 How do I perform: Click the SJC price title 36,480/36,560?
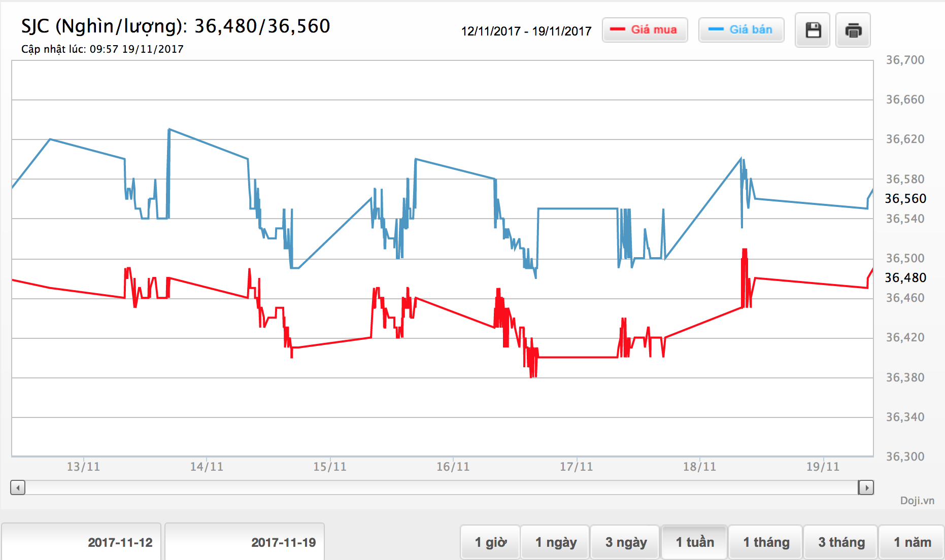pyautogui.click(x=176, y=26)
